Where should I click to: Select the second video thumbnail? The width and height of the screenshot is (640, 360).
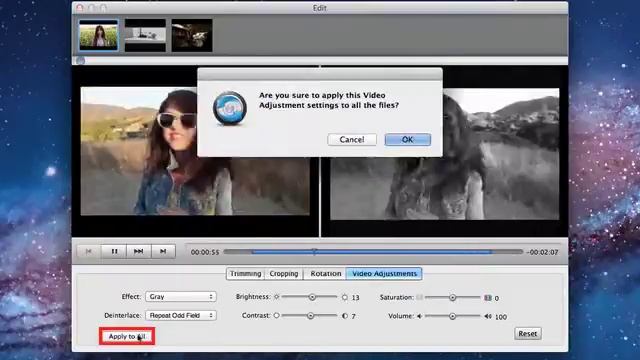tap(145, 35)
